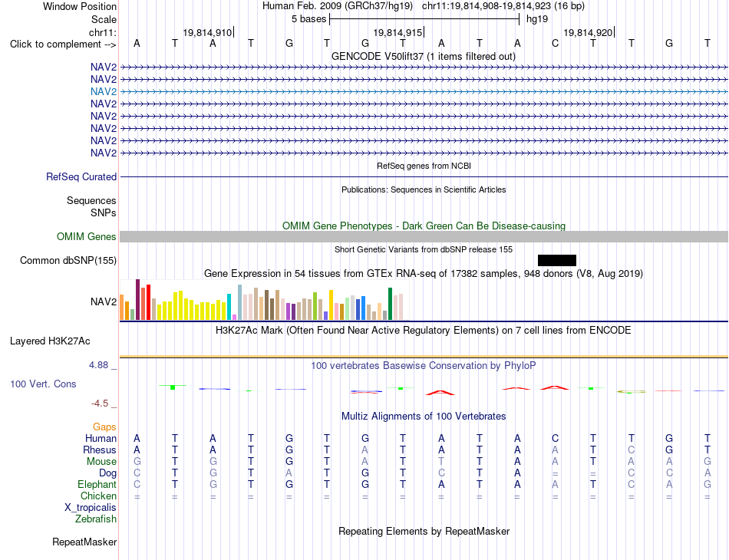Image resolution: width=729 pixels, height=560 pixels.
Task: Open the OMIM Genes track label
Action: 87,236
